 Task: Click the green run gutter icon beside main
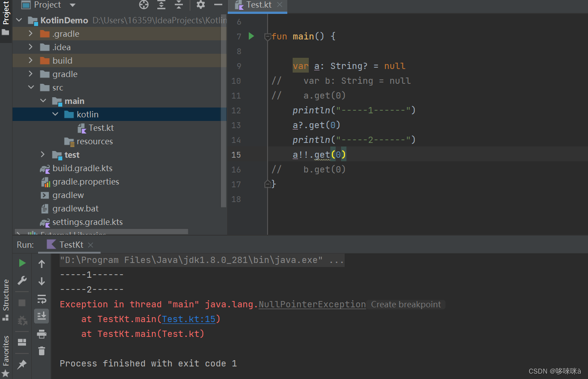pos(251,36)
